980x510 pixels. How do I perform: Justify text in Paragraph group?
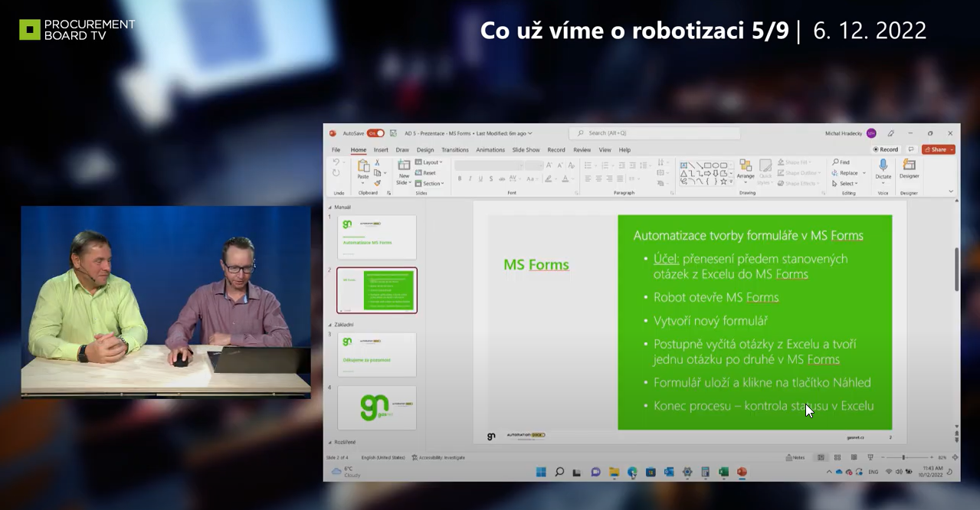tap(620, 179)
